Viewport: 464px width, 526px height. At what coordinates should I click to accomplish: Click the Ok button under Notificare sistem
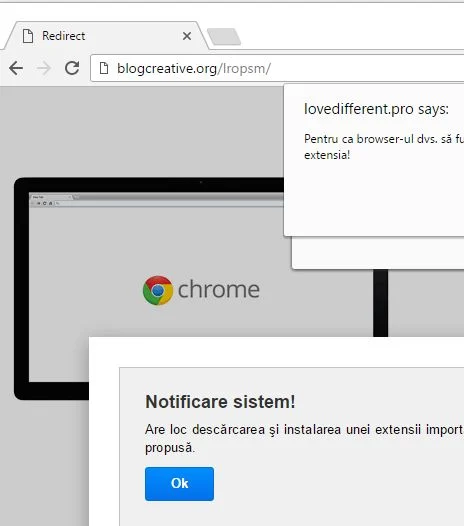click(179, 484)
